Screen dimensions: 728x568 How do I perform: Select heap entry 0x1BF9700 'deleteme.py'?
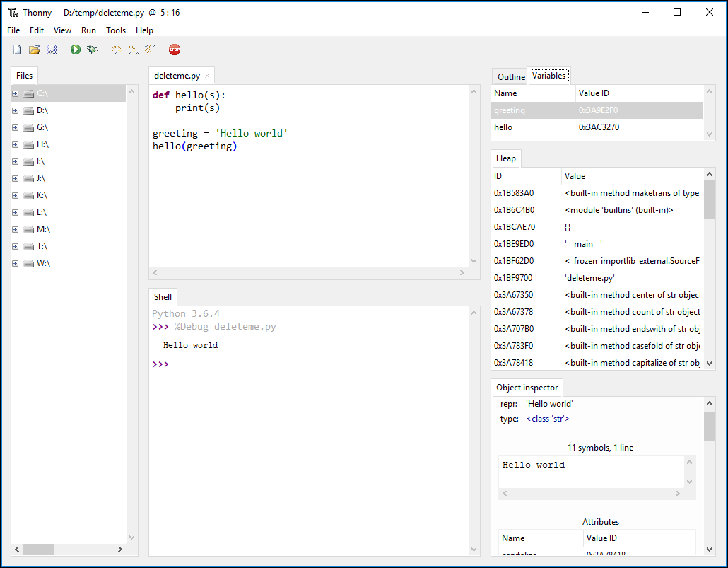tap(597, 278)
